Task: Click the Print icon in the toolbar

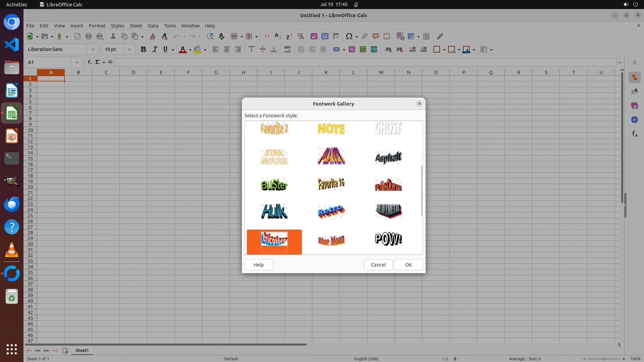Action: click(89, 36)
